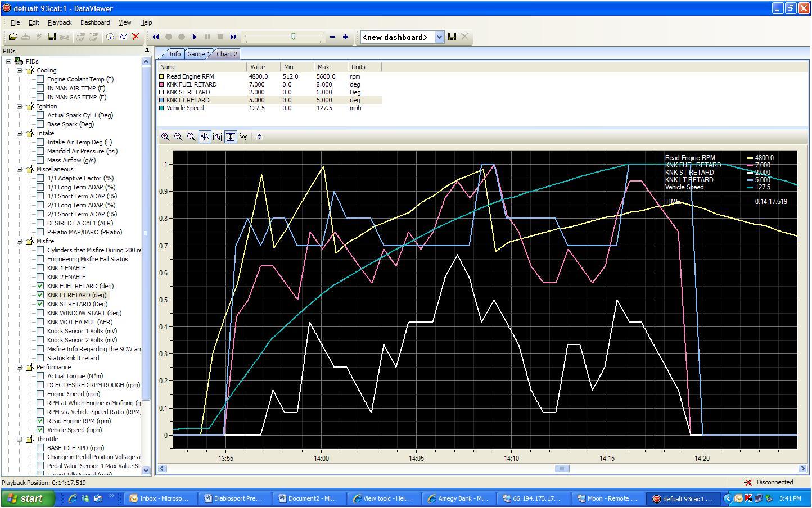Click the gauge dial toolbar icon

pos(110,37)
